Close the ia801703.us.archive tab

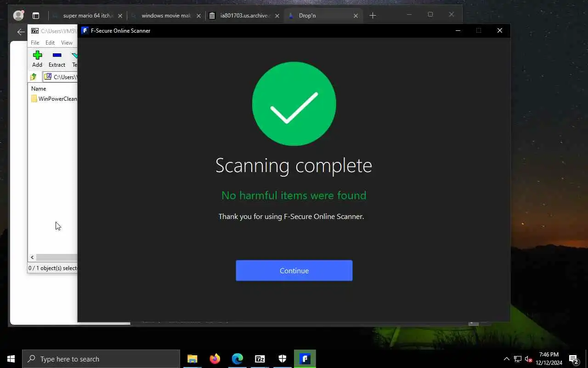[277, 16]
